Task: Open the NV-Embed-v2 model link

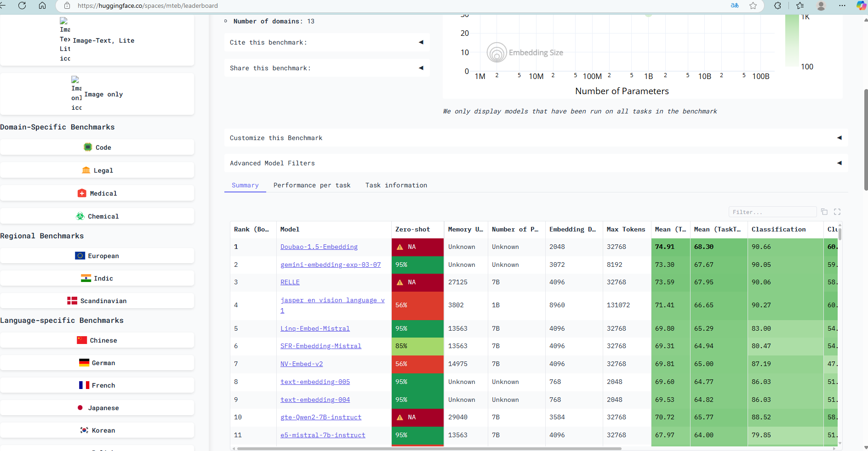Action: pos(302,364)
